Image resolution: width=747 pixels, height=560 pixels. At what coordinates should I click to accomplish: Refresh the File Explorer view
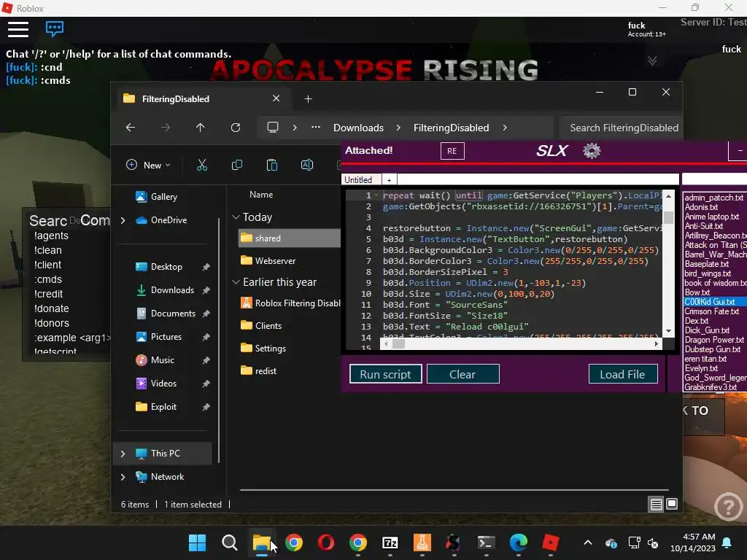pos(236,128)
